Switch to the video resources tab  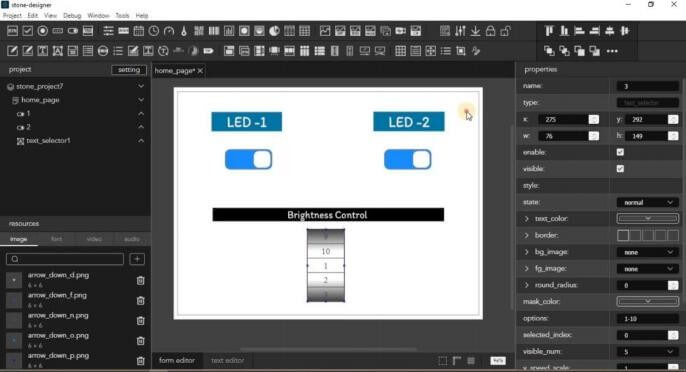tap(94, 239)
